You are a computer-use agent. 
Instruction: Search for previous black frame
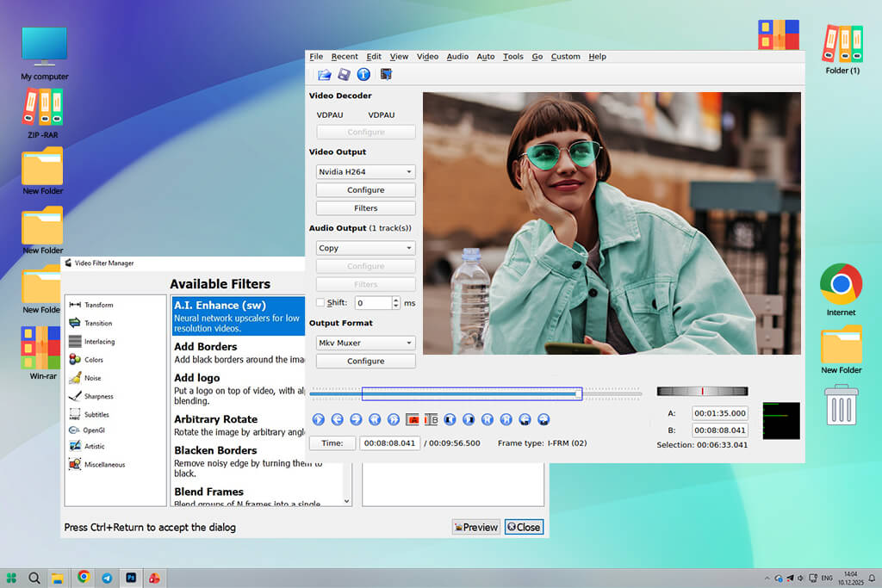pyautogui.click(x=450, y=419)
